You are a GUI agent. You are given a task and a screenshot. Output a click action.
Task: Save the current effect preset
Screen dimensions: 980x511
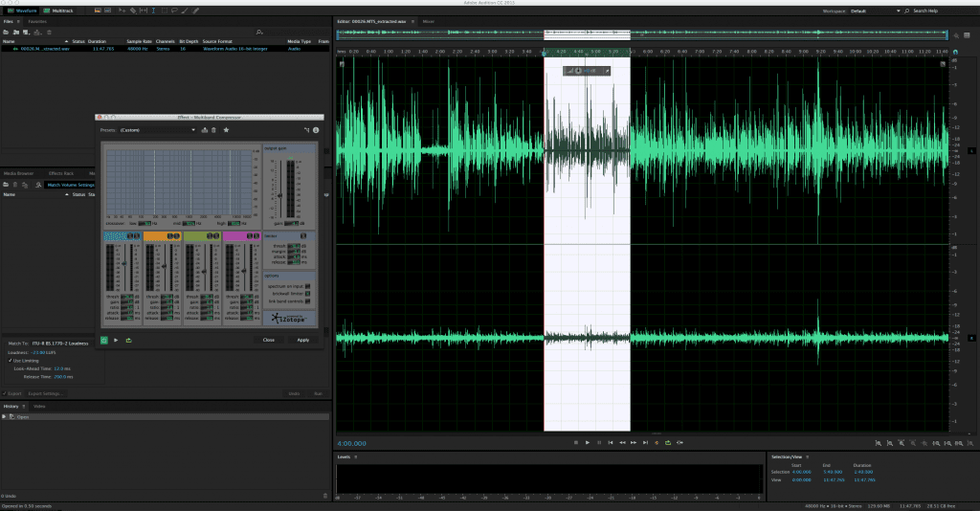click(205, 130)
